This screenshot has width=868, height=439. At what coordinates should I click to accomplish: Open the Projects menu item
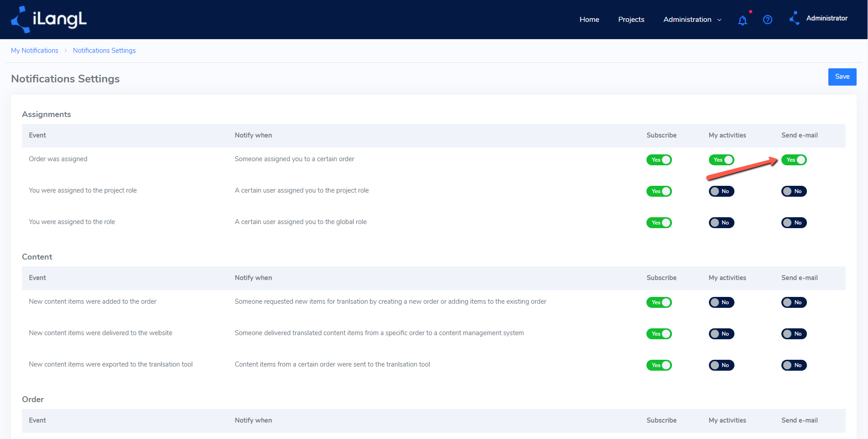(x=631, y=20)
